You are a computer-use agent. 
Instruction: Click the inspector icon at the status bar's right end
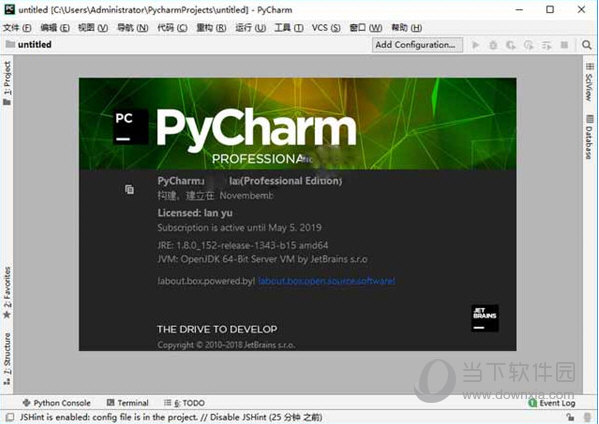coord(588,417)
